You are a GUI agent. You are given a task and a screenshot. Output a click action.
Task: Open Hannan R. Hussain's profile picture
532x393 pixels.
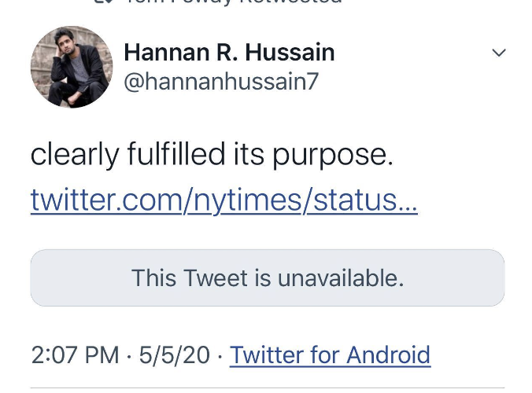click(72, 67)
